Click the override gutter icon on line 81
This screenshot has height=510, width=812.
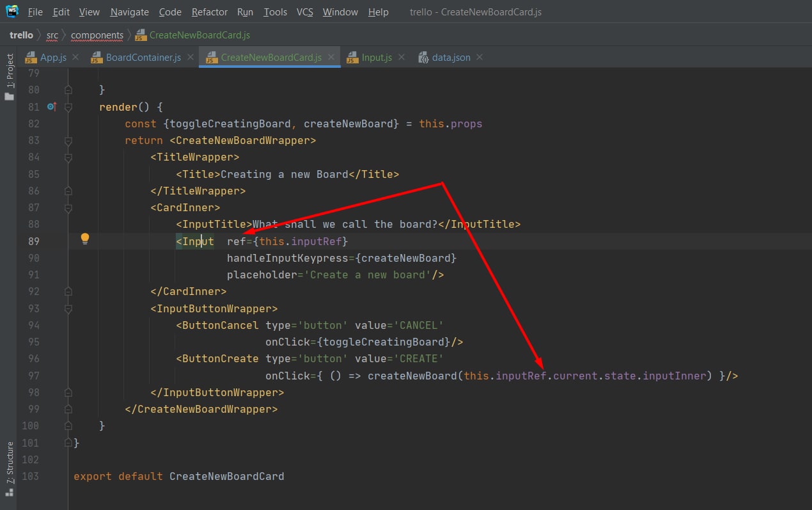52,107
